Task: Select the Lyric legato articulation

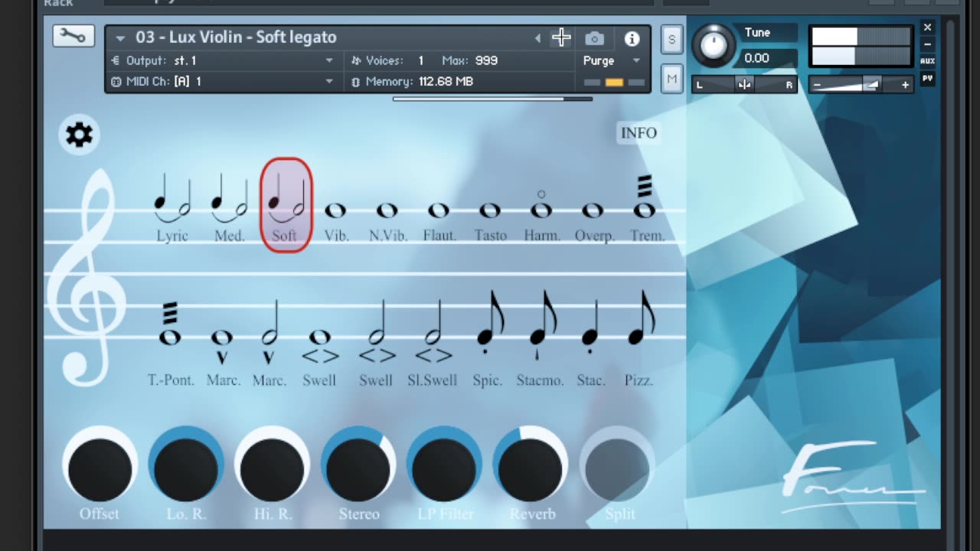Action: point(172,207)
